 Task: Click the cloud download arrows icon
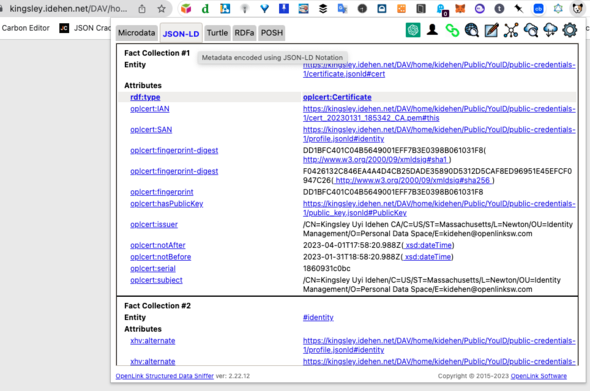click(x=550, y=30)
